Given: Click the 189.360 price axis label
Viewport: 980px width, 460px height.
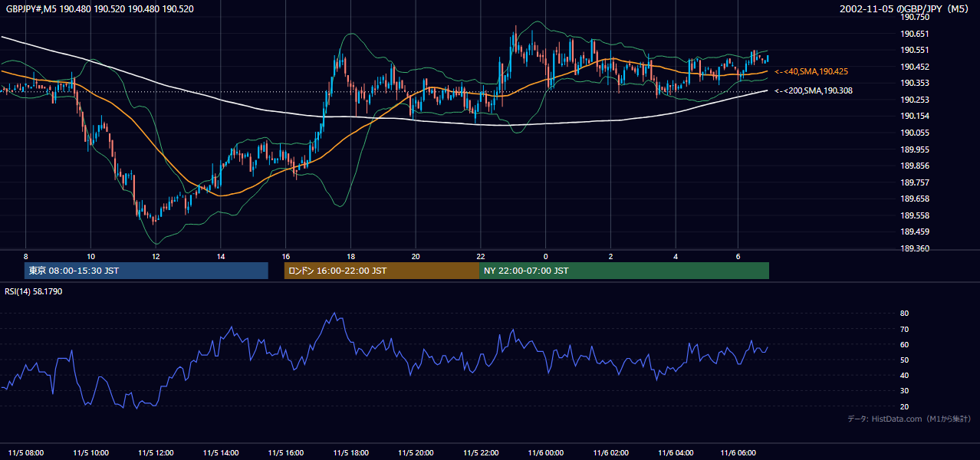Looking at the screenshot, I should pos(915,248).
